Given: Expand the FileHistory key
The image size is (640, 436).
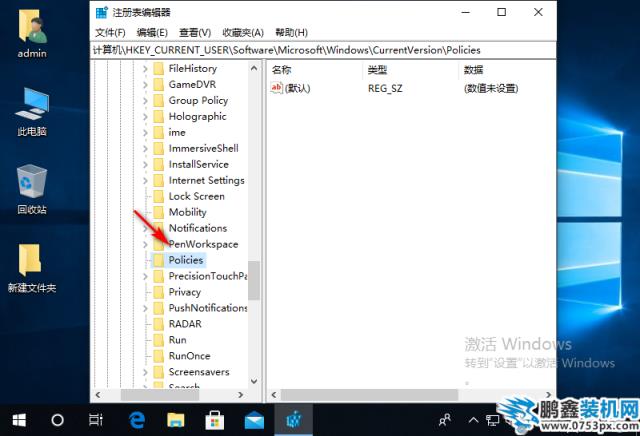Looking at the screenshot, I should click(145, 69).
